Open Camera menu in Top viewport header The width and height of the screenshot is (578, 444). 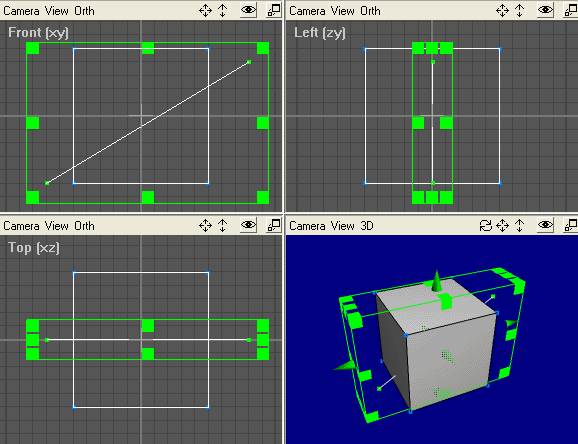(21, 226)
